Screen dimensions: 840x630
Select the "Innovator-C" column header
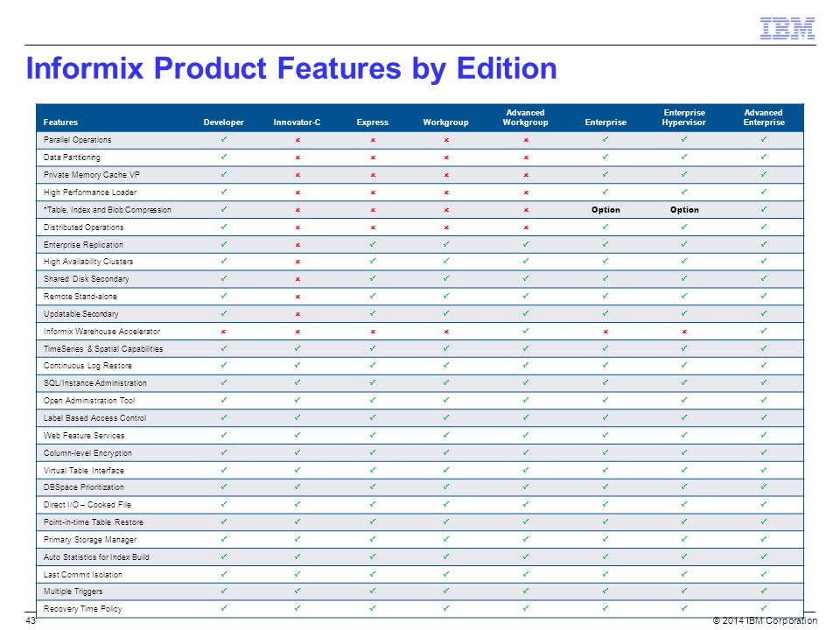click(297, 122)
